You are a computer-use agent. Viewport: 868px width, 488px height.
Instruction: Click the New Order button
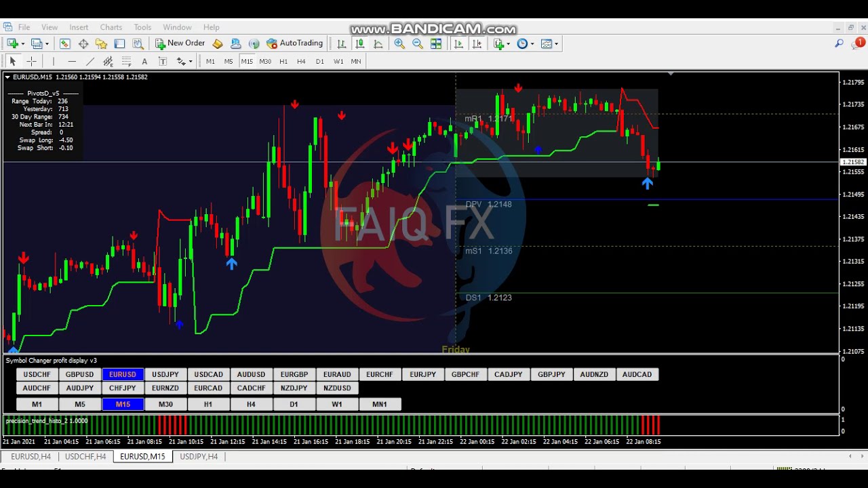pos(180,43)
